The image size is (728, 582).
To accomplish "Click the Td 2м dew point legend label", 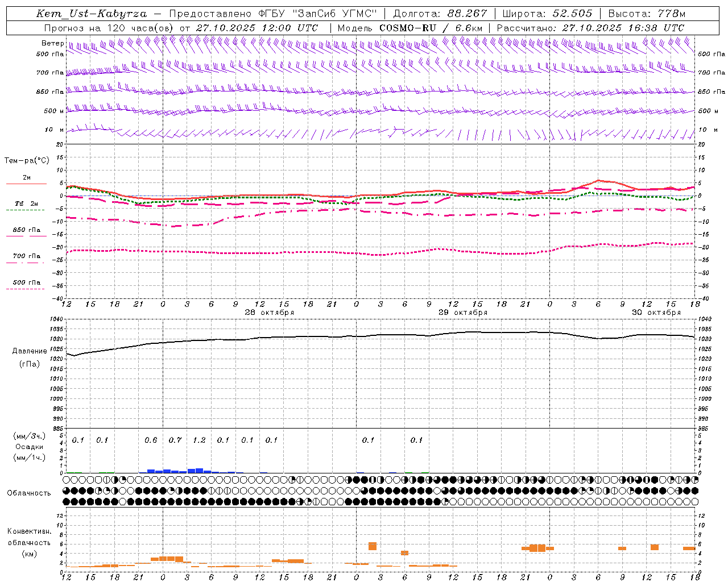I will (27, 203).
